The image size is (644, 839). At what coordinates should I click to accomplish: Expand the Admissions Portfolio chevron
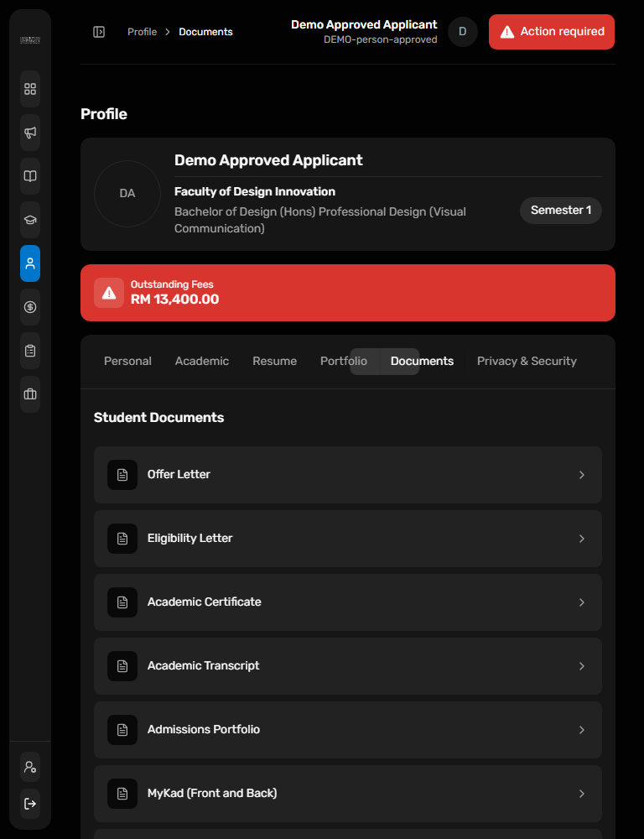tap(581, 729)
